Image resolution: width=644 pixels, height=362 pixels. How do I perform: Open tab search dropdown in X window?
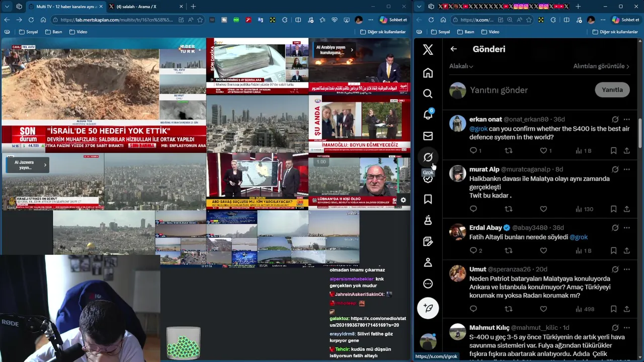coord(419,7)
